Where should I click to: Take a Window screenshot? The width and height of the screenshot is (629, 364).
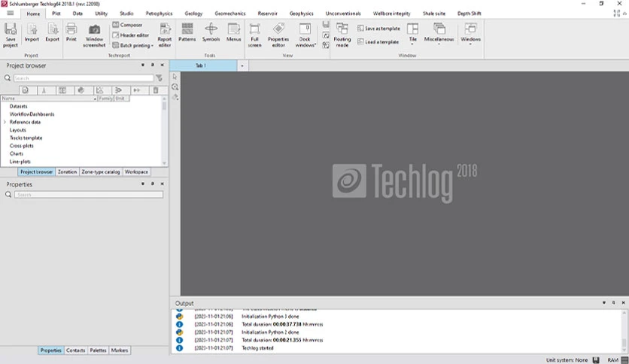(x=94, y=35)
